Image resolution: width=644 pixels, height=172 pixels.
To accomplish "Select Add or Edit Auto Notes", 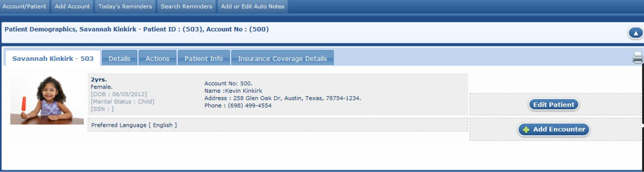I will [x=252, y=6].
